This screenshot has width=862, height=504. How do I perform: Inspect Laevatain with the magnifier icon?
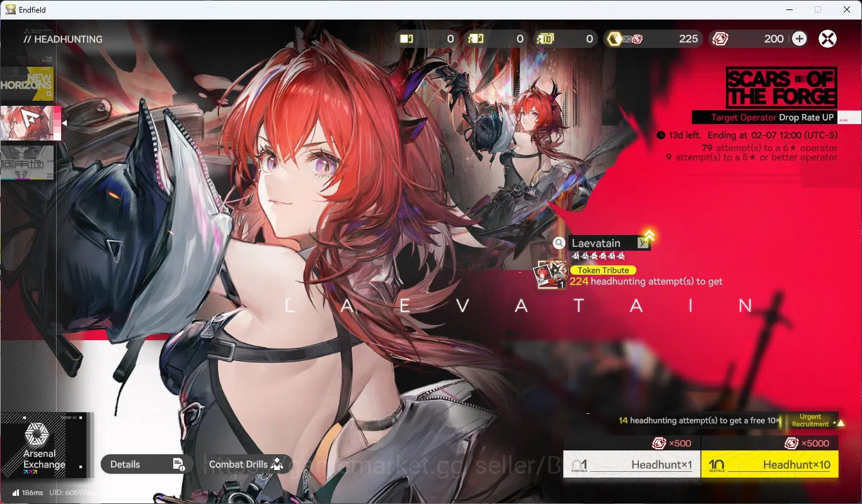point(558,243)
